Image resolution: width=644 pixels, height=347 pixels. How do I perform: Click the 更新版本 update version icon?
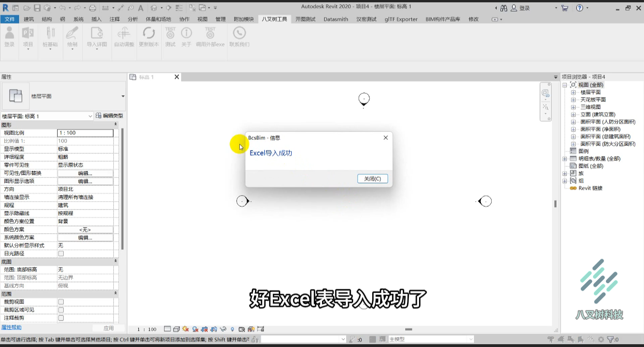click(x=149, y=37)
